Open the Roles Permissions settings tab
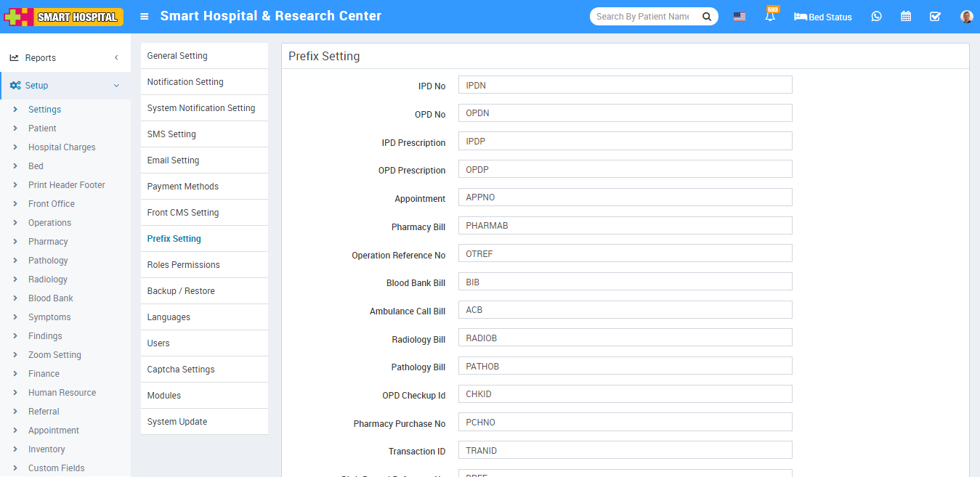This screenshot has height=477, width=980. click(183, 265)
